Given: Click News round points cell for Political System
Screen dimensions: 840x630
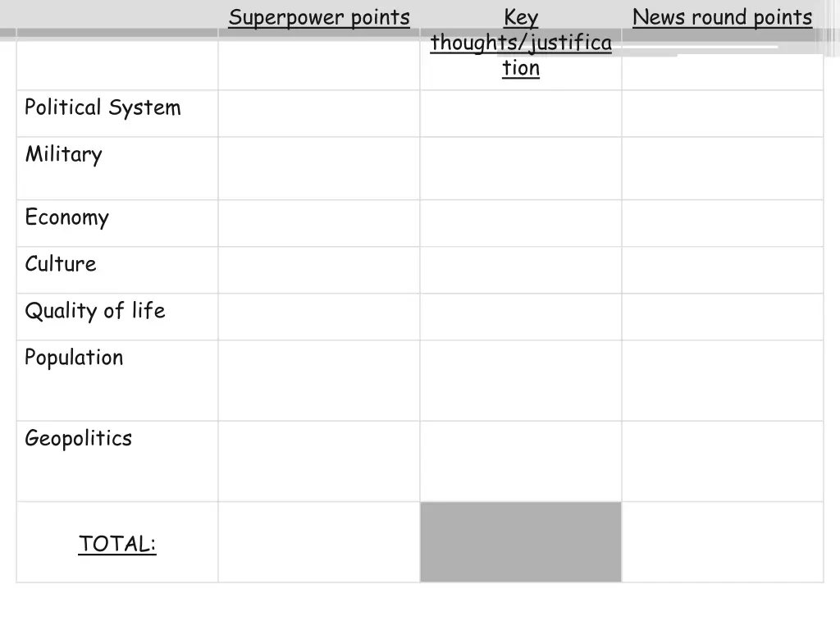Looking at the screenshot, I should [722, 113].
